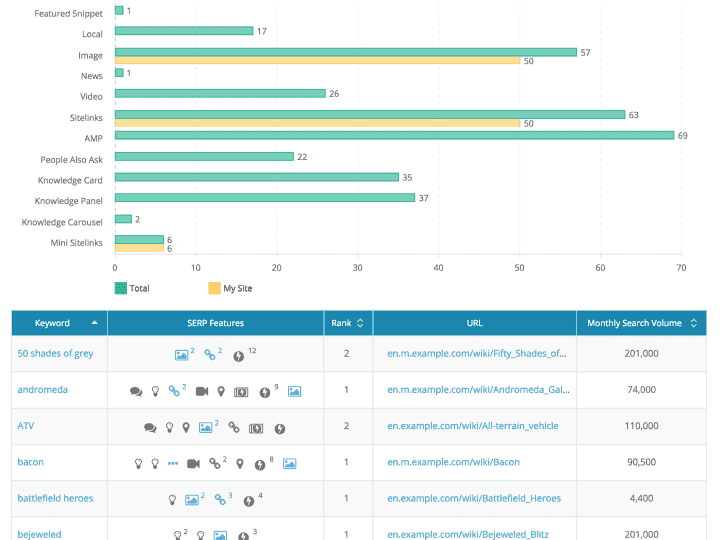Click the yellow My Site bar for Image
The width and height of the screenshot is (720, 540).
click(317, 61)
